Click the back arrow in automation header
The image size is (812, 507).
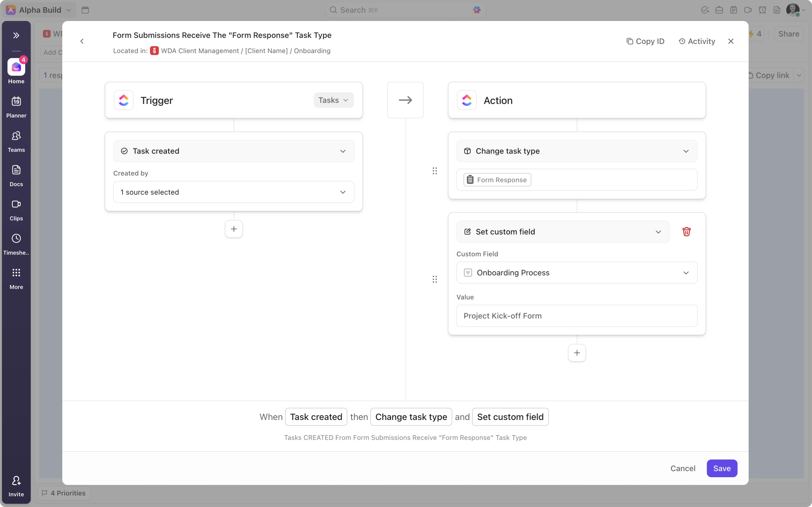[82, 41]
